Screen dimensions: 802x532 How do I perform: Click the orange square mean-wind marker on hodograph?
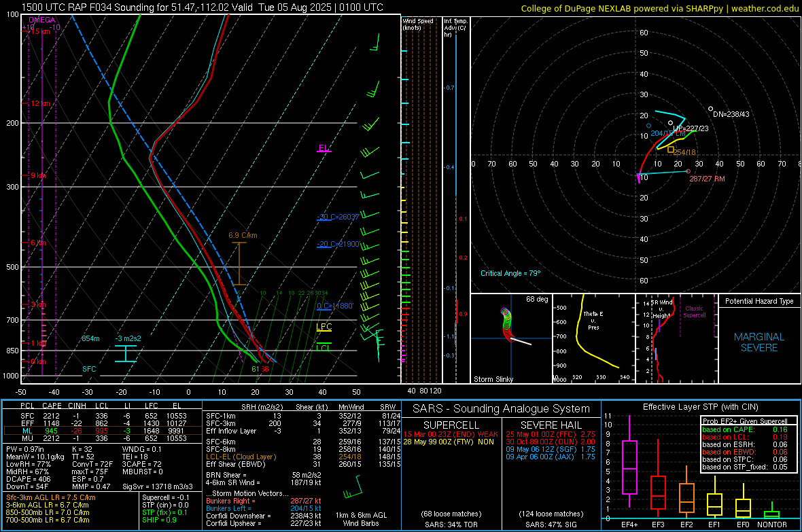(671, 149)
